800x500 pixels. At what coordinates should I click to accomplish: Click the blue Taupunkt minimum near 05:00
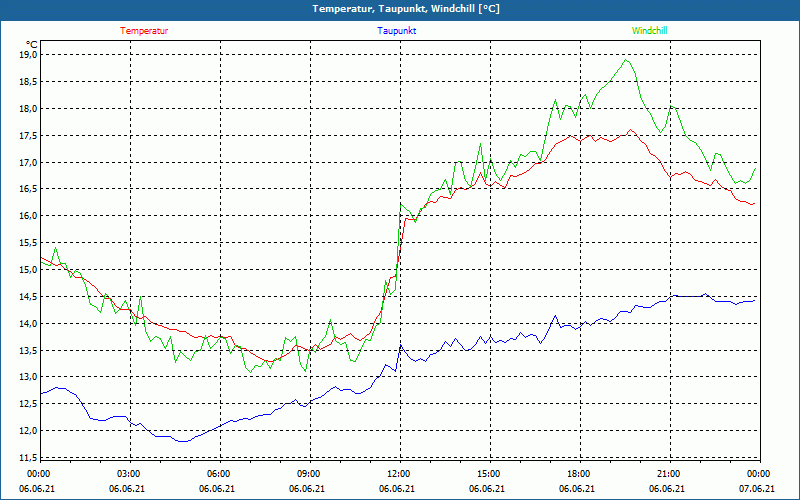click(x=184, y=441)
